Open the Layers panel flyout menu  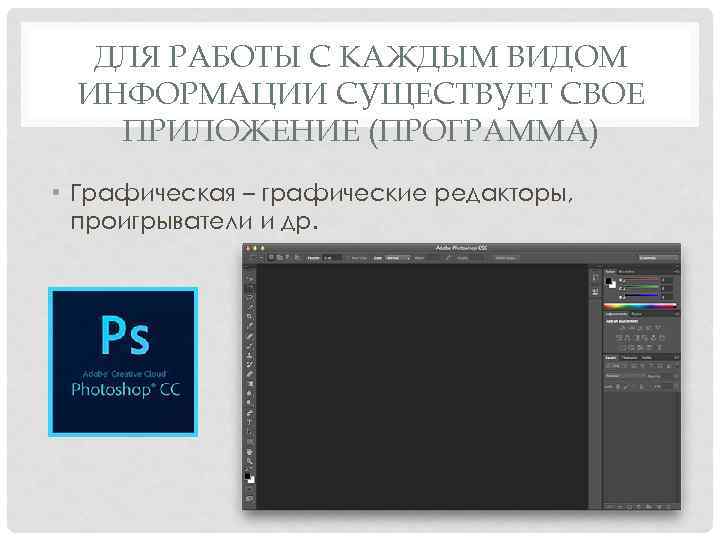[x=676, y=357]
